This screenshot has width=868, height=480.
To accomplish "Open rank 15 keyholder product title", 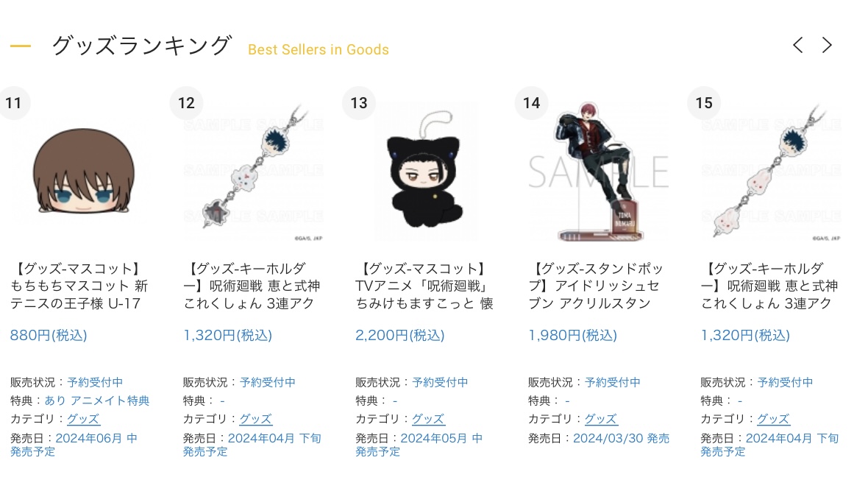I will click(769, 286).
